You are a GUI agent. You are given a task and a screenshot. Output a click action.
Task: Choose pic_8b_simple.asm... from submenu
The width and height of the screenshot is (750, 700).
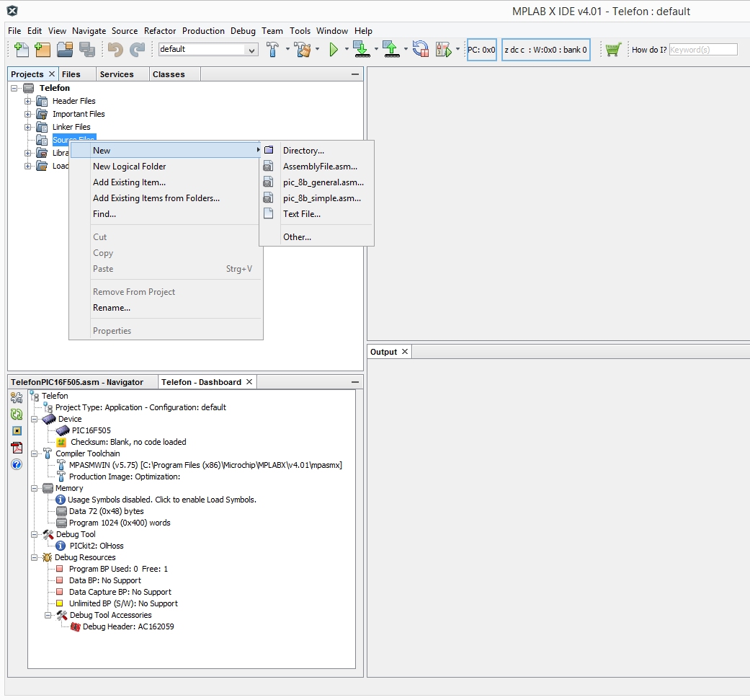pyautogui.click(x=317, y=198)
